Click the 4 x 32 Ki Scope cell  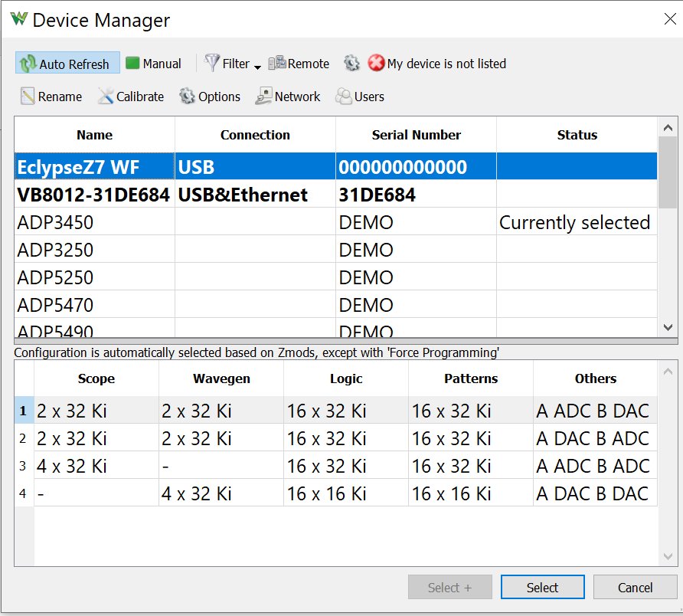(x=96, y=466)
